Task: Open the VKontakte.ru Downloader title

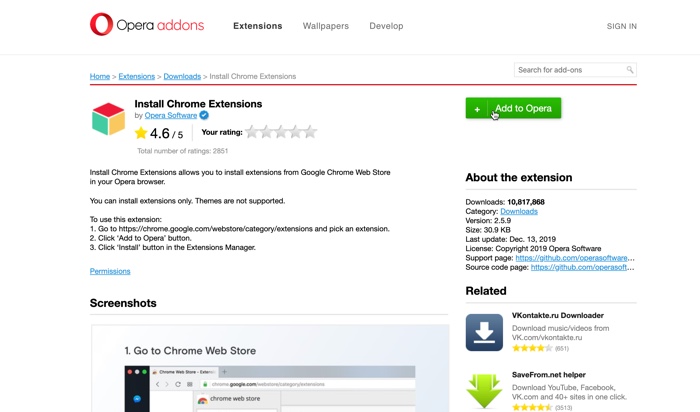Action: pyautogui.click(x=558, y=315)
